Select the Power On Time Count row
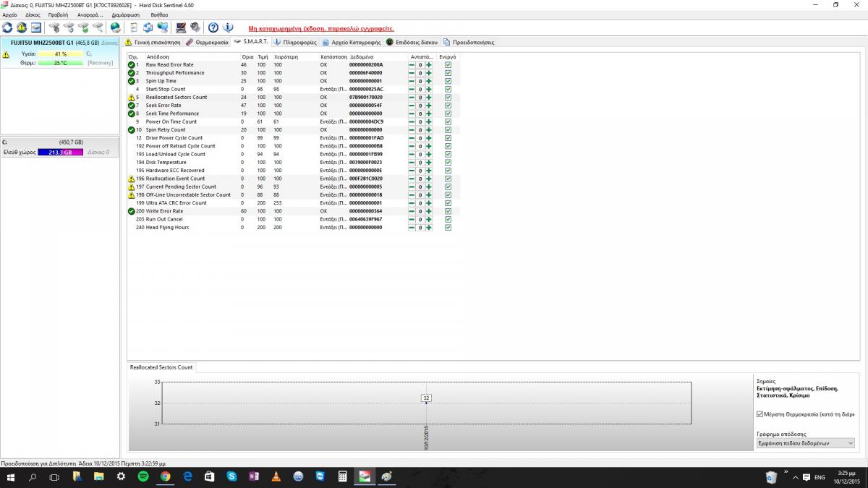The height and width of the screenshot is (488, 868). 292,121
